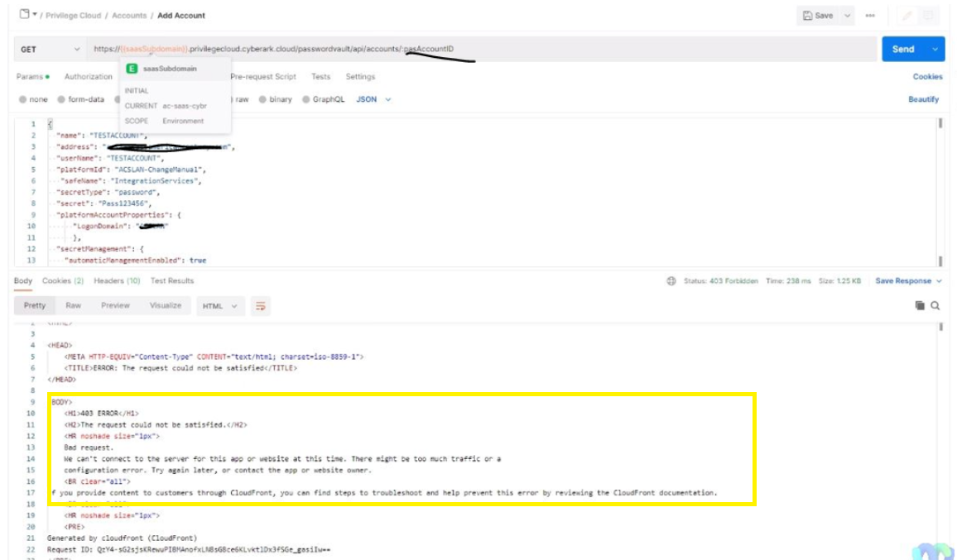
Task: Click the collection folder icon in the breadcrumb
Action: tap(24, 14)
